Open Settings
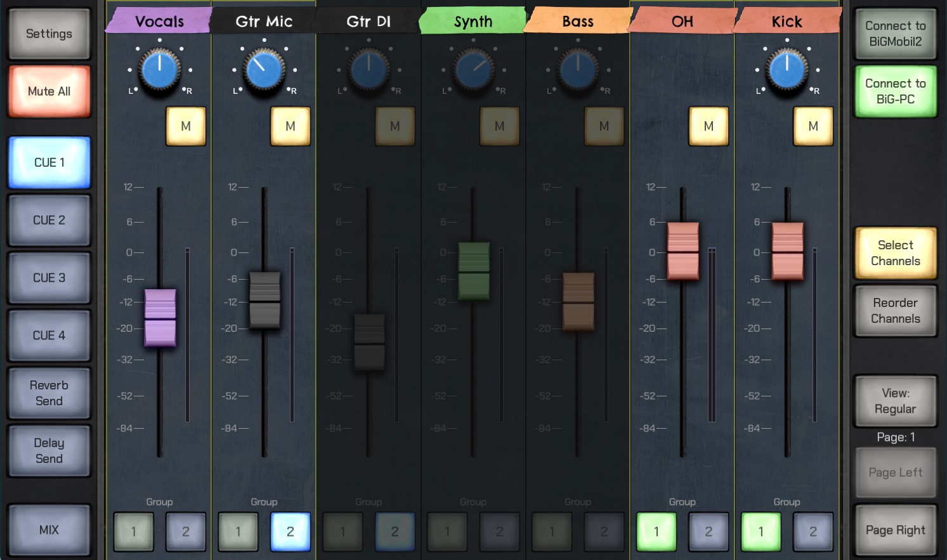This screenshot has width=947, height=560. [49, 34]
